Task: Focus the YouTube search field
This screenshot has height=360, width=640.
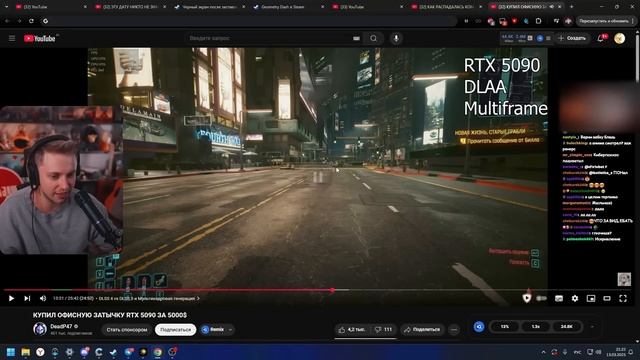Action: click(267, 38)
